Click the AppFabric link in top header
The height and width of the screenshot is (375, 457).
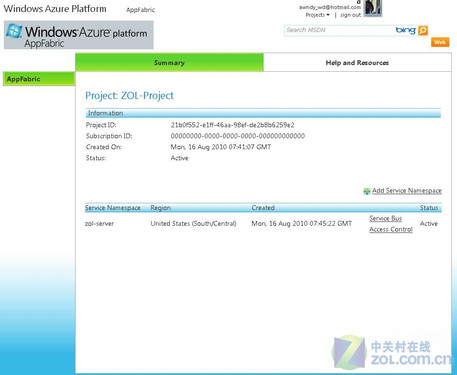[140, 10]
